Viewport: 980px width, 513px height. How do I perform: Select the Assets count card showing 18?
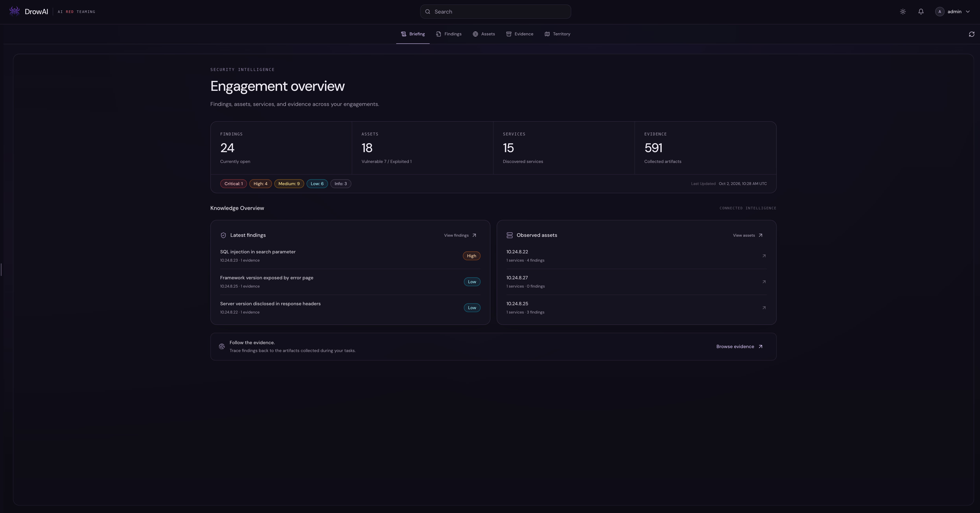pyautogui.click(x=423, y=148)
